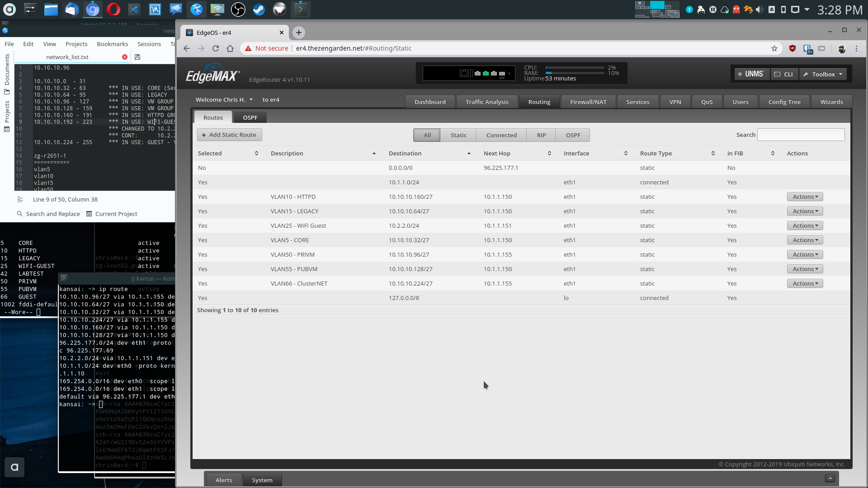Open Steam from the taskbar

click(259, 9)
